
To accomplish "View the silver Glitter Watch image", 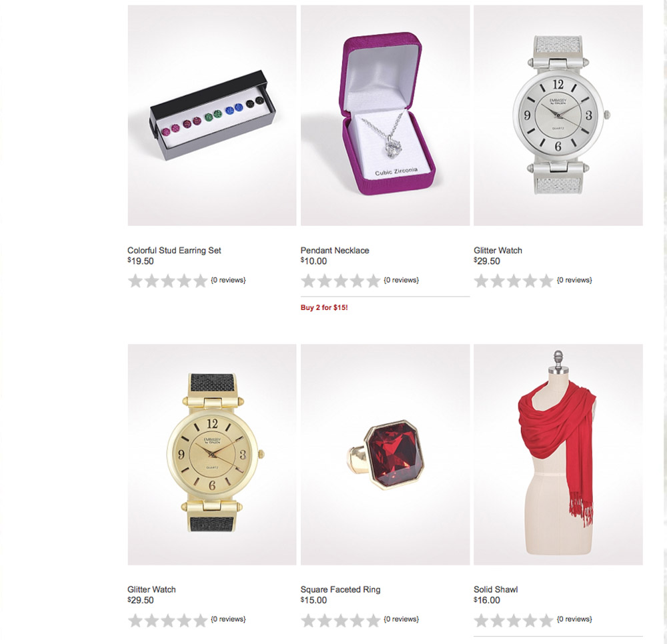I will [x=558, y=115].
